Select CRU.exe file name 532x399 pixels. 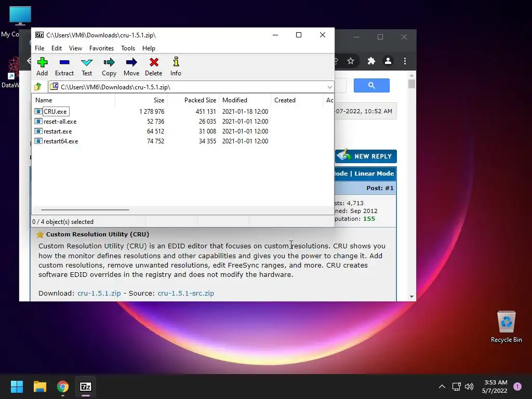[55, 111]
